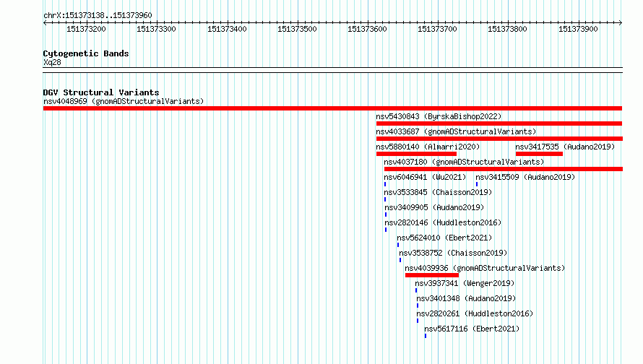Click ruler position 151373800
The width and height of the screenshot is (643, 364).
coord(507,29)
